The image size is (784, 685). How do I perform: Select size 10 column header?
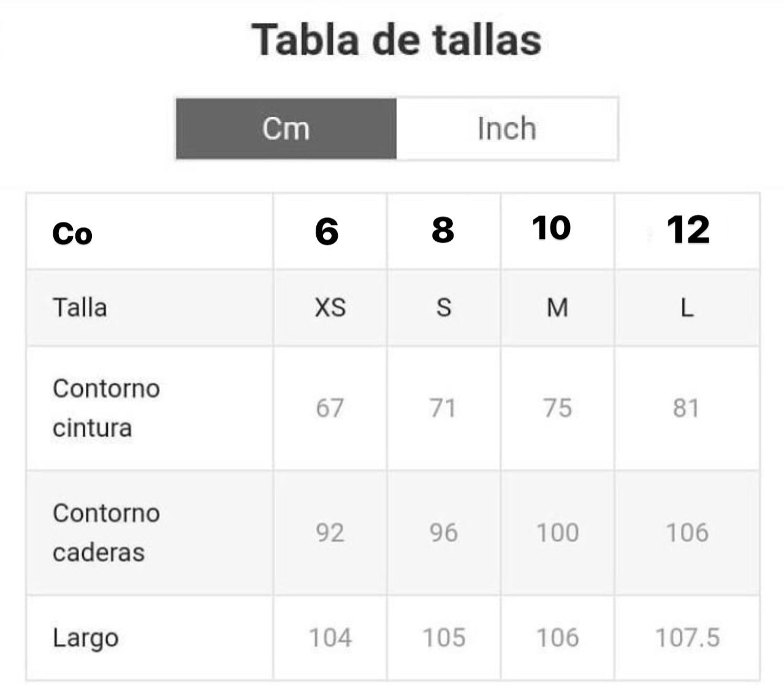[x=552, y=229]
